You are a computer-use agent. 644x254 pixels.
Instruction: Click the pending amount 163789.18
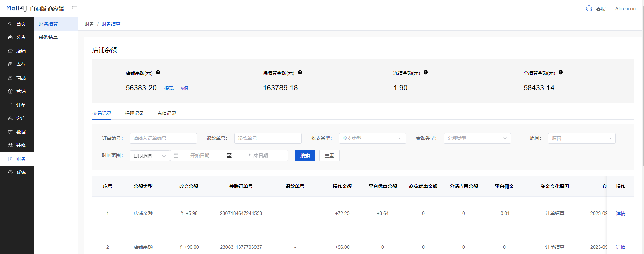[280, 88]
